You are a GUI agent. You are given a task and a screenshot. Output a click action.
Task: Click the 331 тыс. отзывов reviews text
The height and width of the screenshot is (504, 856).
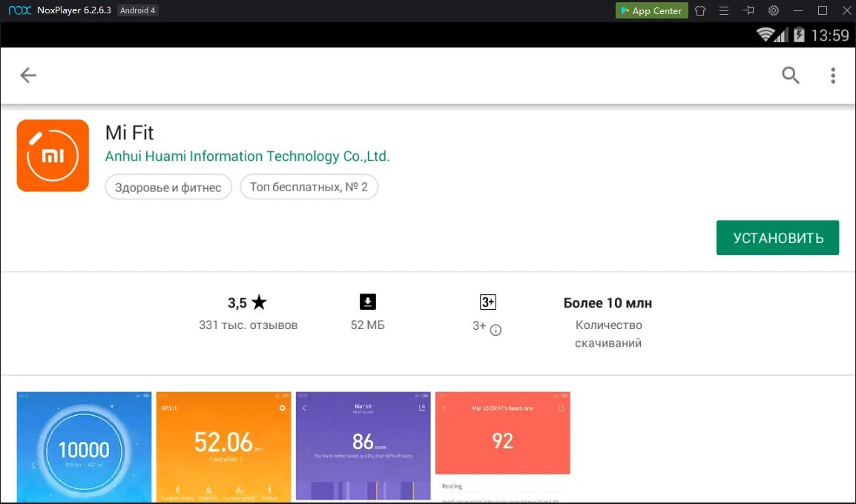(248, 325)
